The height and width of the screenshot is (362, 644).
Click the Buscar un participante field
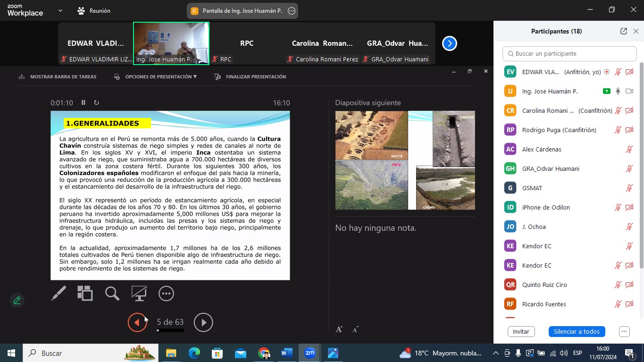tap(569, 54)
